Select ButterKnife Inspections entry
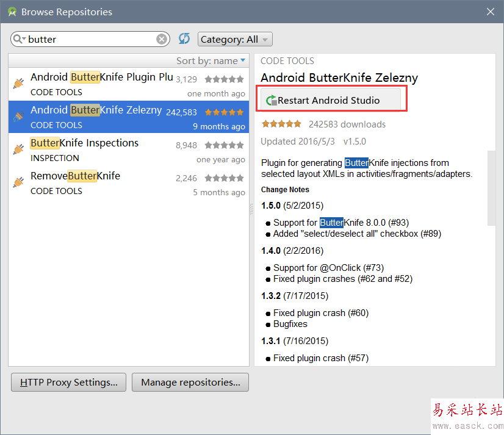504x435 pixels. (129, 150)
